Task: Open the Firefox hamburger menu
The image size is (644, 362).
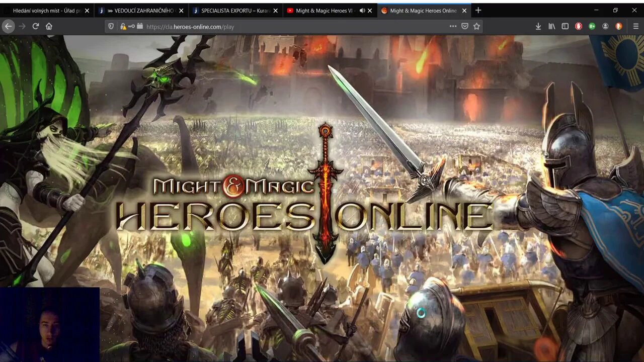Action: (636, 26)
